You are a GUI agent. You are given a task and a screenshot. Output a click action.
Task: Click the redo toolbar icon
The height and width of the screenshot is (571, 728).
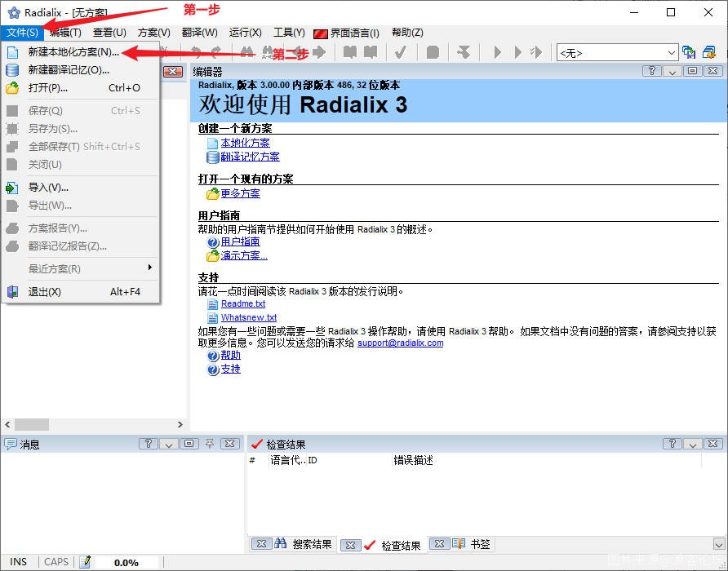click(215, 52)
